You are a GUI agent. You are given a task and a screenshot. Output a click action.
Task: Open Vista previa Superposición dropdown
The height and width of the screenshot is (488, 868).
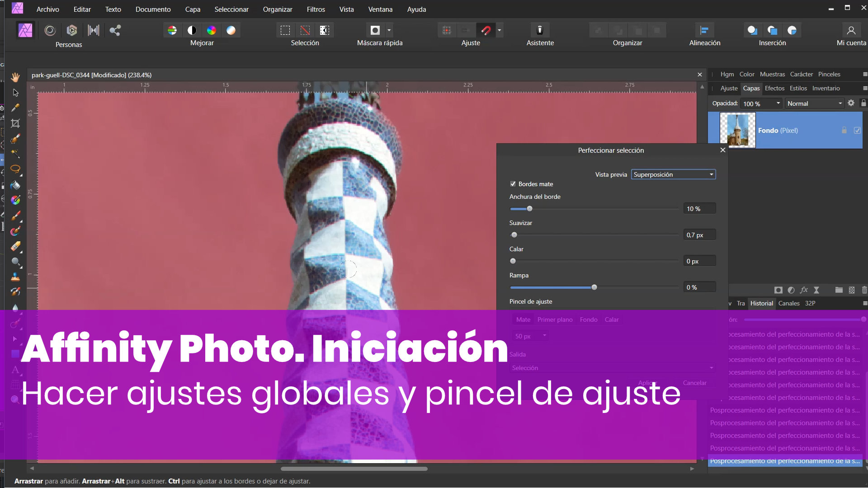click(x=673, y=174)
